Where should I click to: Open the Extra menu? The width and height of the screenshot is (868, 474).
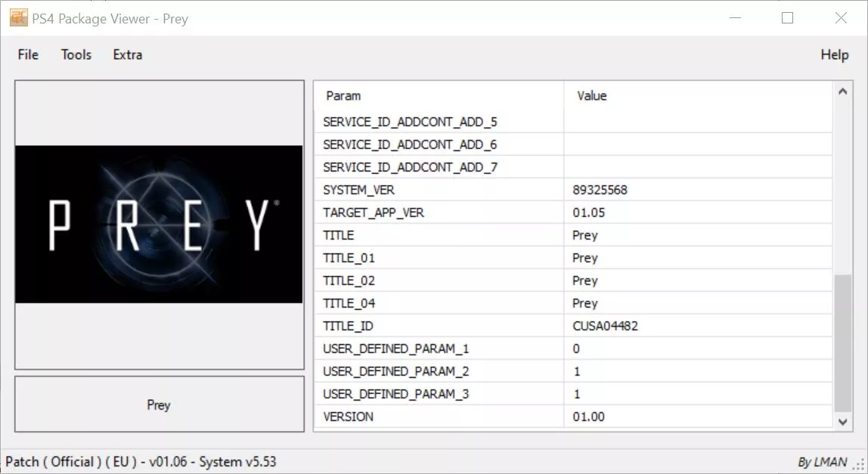127,54
